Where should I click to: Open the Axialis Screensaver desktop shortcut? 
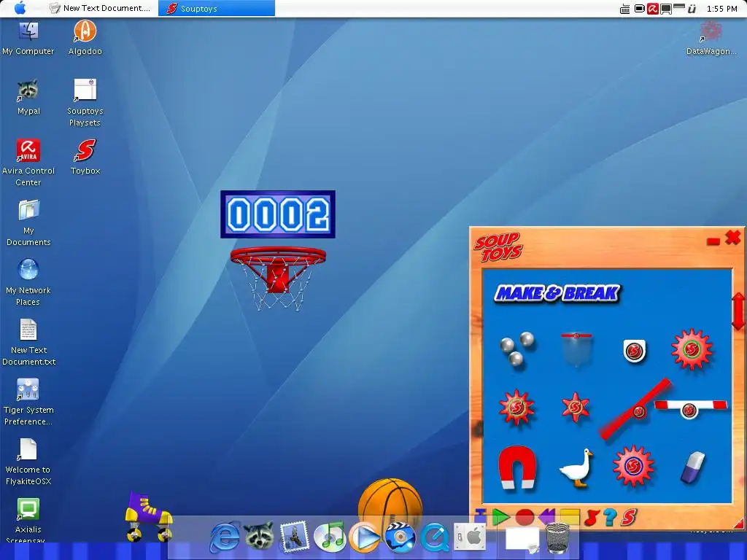coord(28,521)
